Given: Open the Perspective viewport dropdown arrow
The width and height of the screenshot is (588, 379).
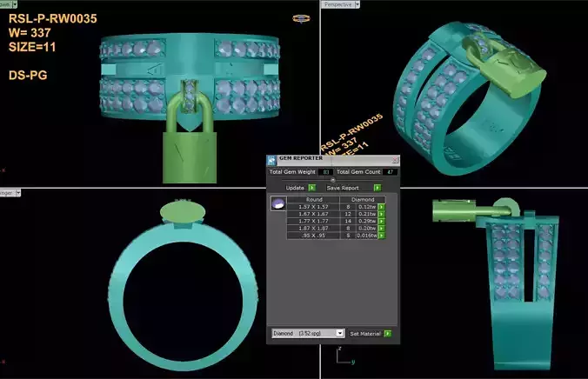Looking at the screenshot, I should point(357,4).
